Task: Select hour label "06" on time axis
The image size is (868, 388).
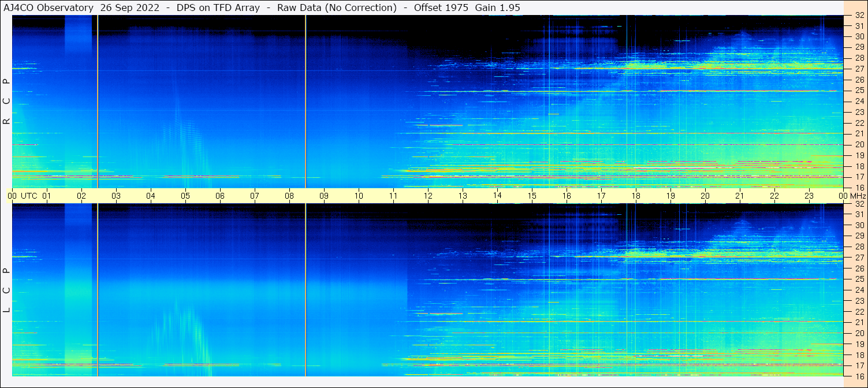Action: tap(220, 196)
